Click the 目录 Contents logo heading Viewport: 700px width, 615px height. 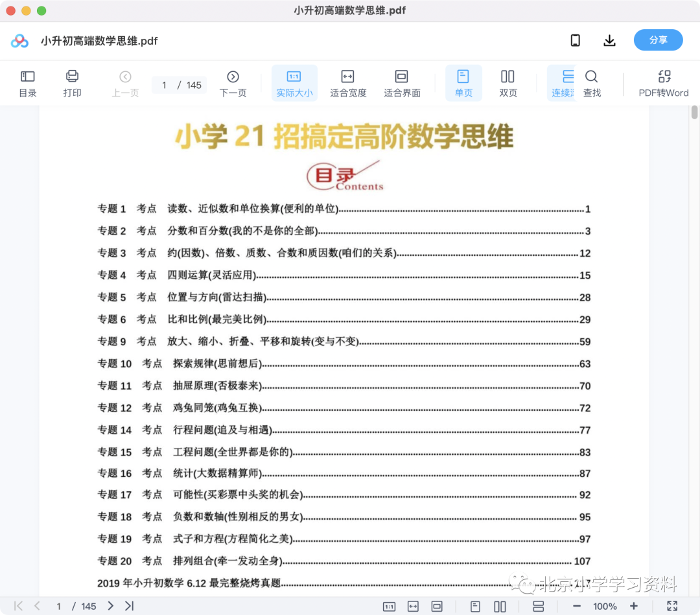[345, 176]
